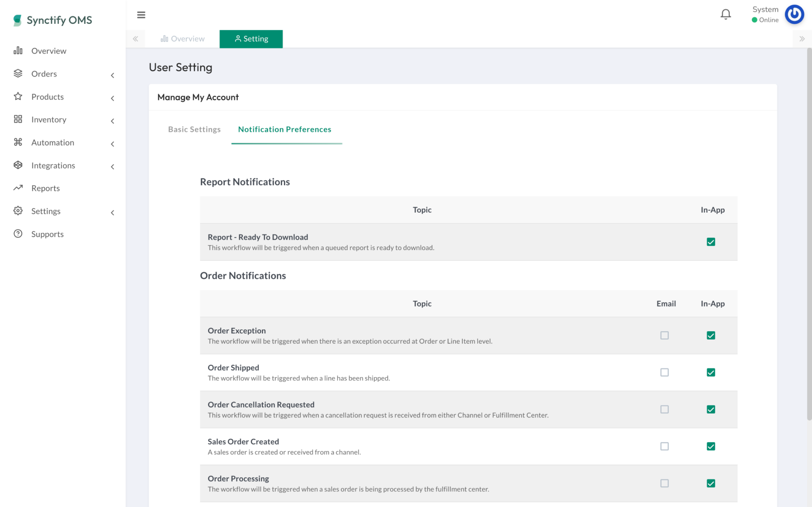812x507 pixels.
Task: Click the System user avatar
Action: (794, 14)
